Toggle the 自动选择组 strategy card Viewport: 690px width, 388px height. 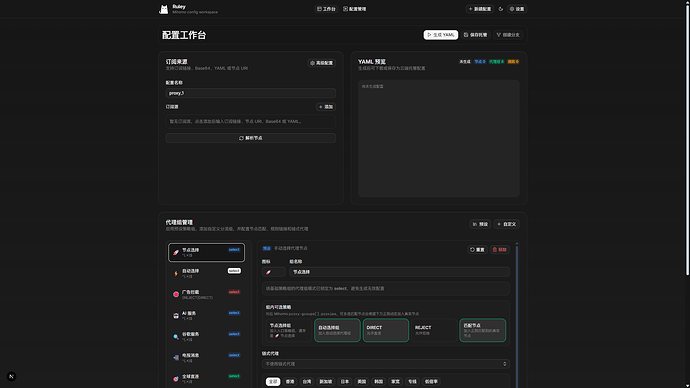(x=337, y=330)
